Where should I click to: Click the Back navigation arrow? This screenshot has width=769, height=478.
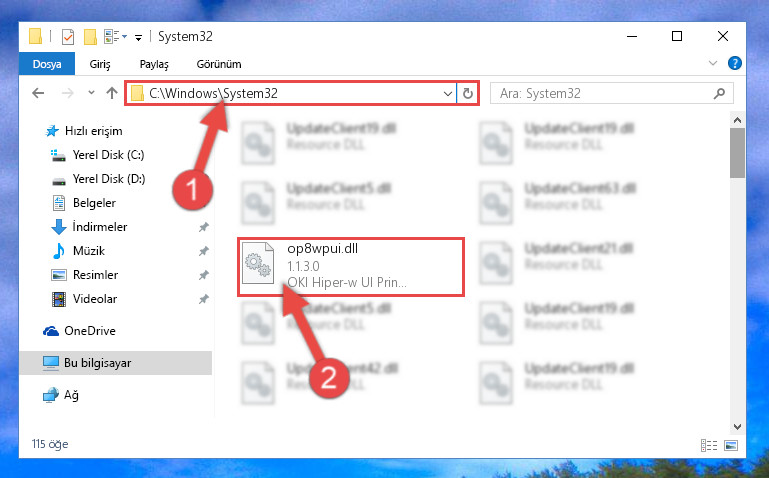coord(38,93)
